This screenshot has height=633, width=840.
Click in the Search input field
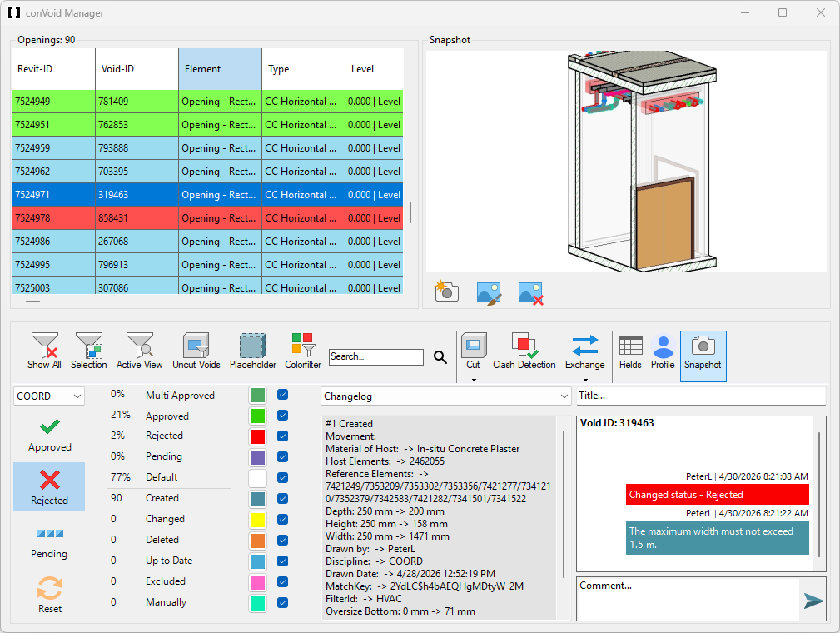coord(376,357)
